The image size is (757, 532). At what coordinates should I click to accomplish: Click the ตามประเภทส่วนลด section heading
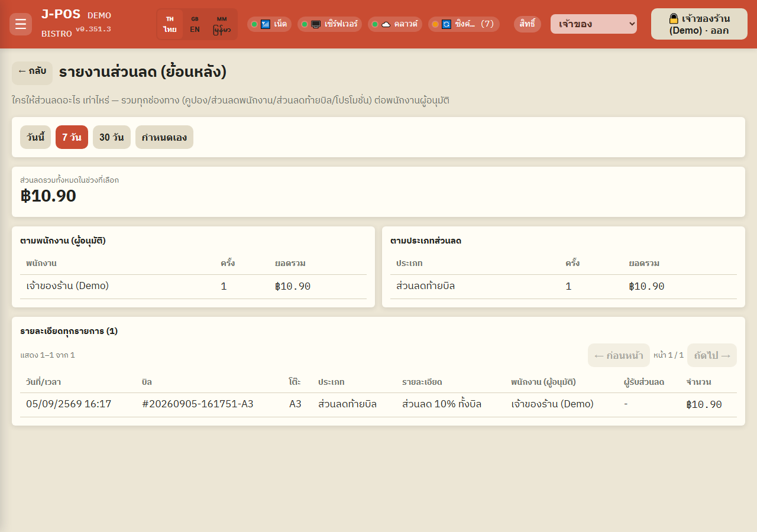426,241
